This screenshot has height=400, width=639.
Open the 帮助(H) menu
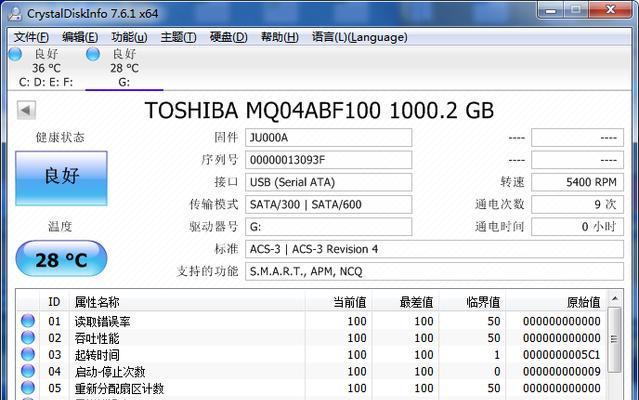(x=280, y=37)
